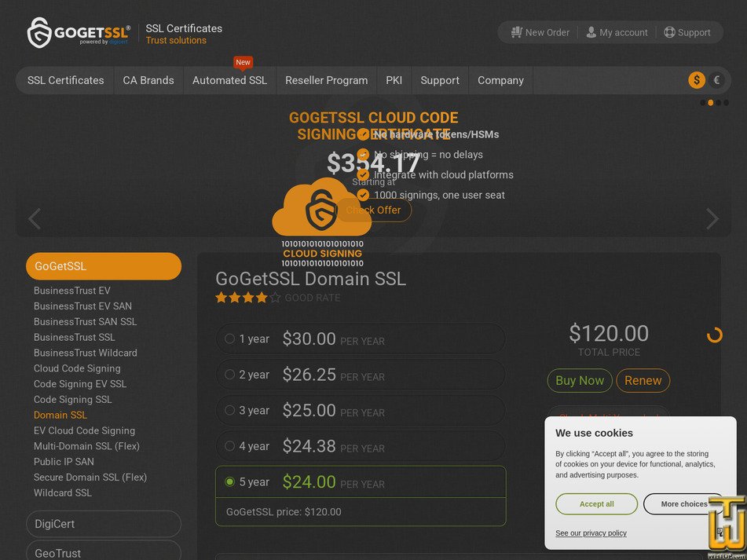Viewport: 747px width, 560px height.
Task: Open Company menu
Action: (500, 80)
